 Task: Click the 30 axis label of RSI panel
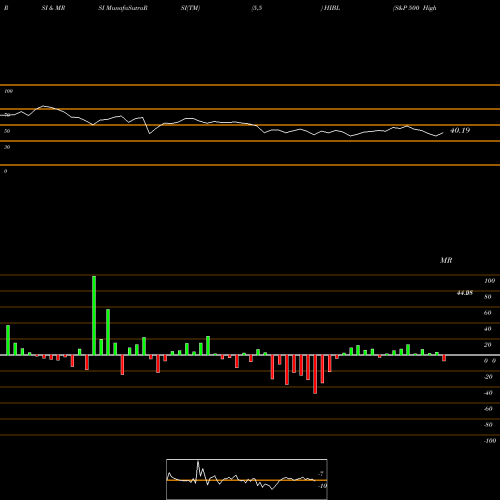7,147
